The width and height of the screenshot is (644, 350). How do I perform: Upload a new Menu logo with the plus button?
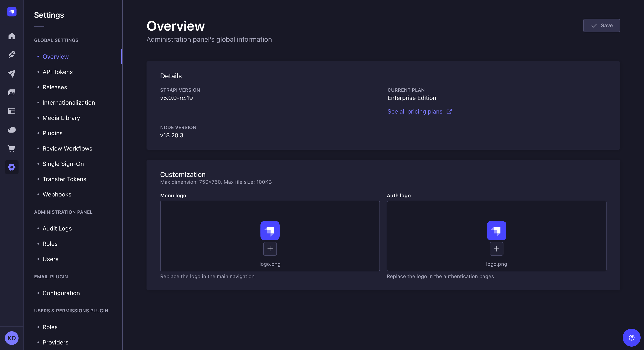coord(270,249)
